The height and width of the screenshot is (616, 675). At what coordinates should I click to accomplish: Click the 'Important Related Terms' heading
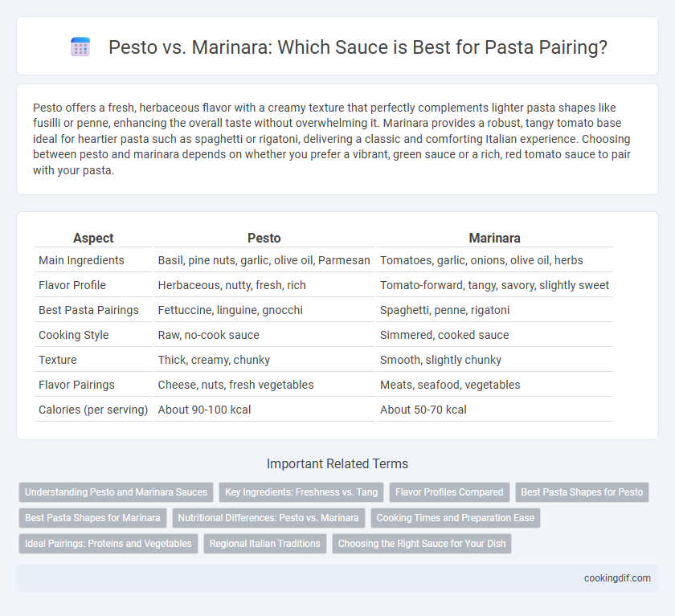337,463
